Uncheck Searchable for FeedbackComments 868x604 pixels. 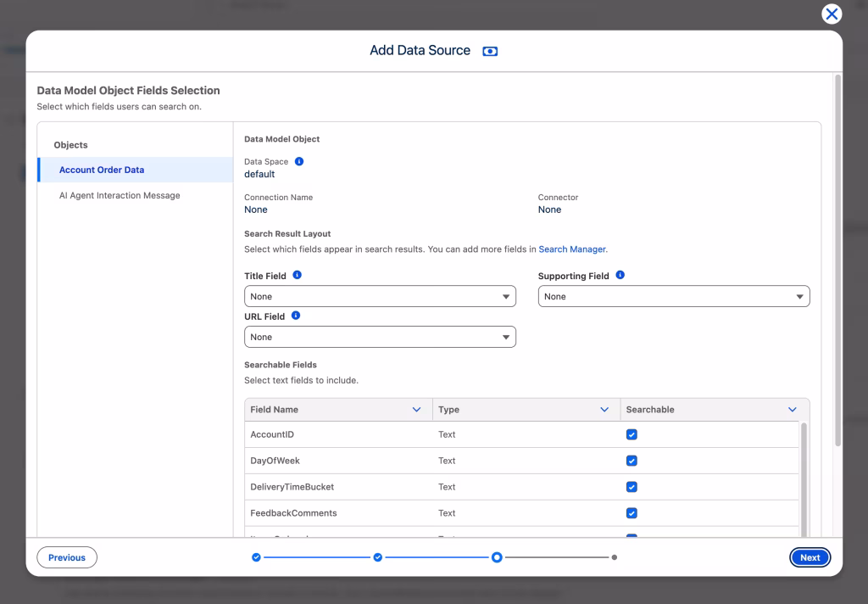(632, 513)
